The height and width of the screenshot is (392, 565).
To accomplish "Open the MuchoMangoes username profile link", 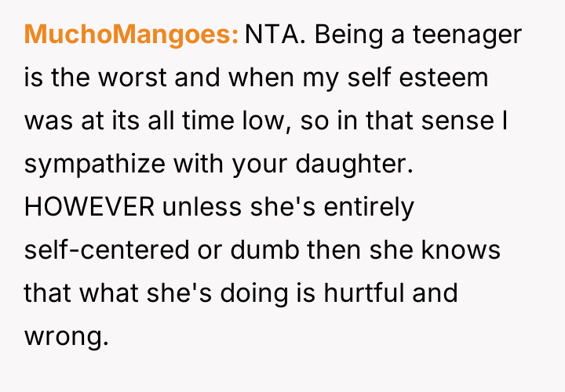I will click(x=131, y=35).
